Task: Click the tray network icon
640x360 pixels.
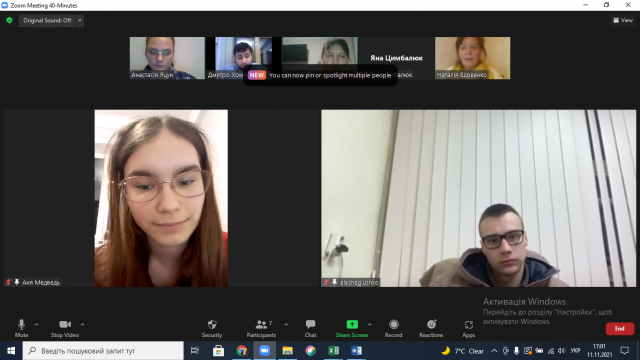Action: click(x=551, y=351)
